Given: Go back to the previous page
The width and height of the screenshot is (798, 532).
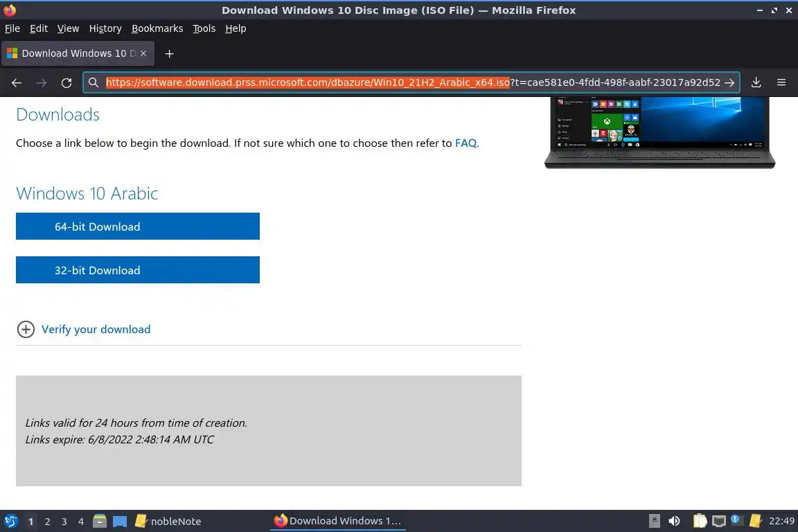Looking at the screenshot, I should 17,82.
